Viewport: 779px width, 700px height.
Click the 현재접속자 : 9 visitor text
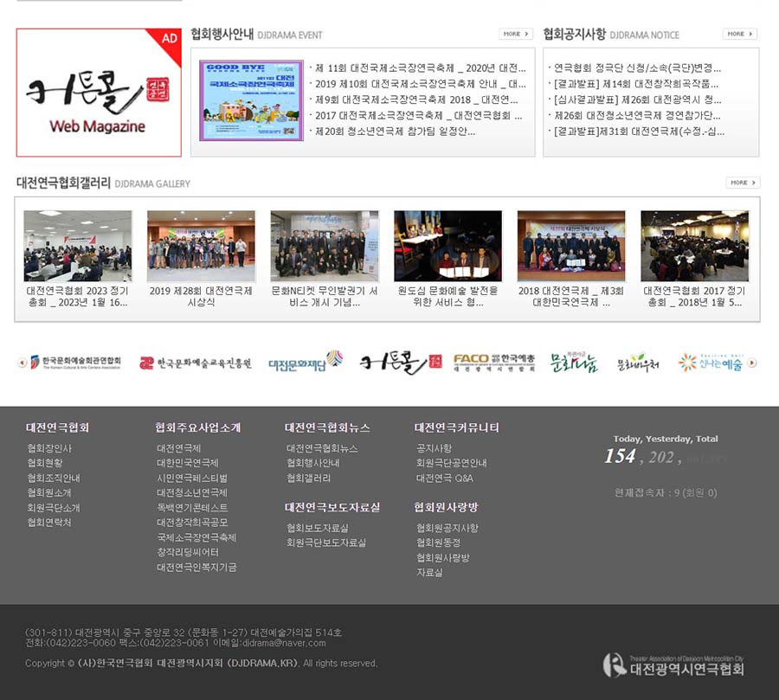[666, 492]
